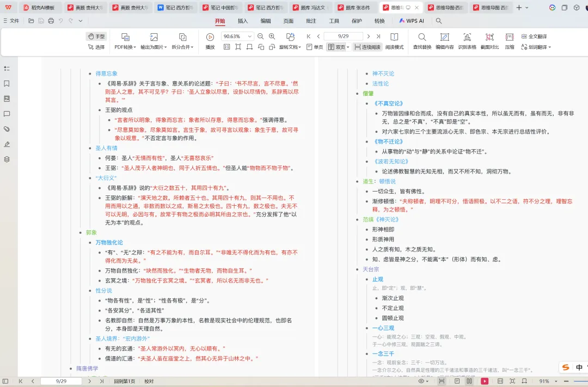
Task: Activate the Select (选择) tool
Action: pyautogui.click(x=96, y=46)
